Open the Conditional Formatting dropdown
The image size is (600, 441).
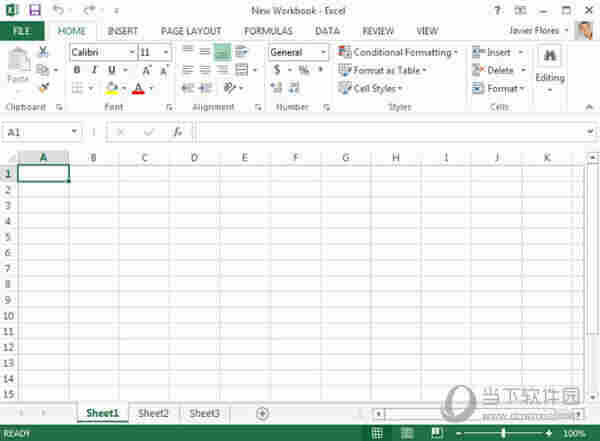click(399, 52)
